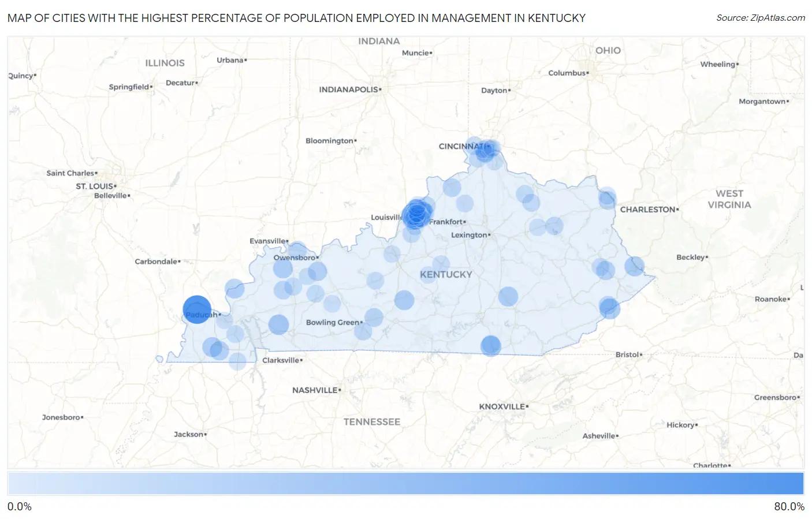Click the Muncie city label

click(x=416, y=53)
